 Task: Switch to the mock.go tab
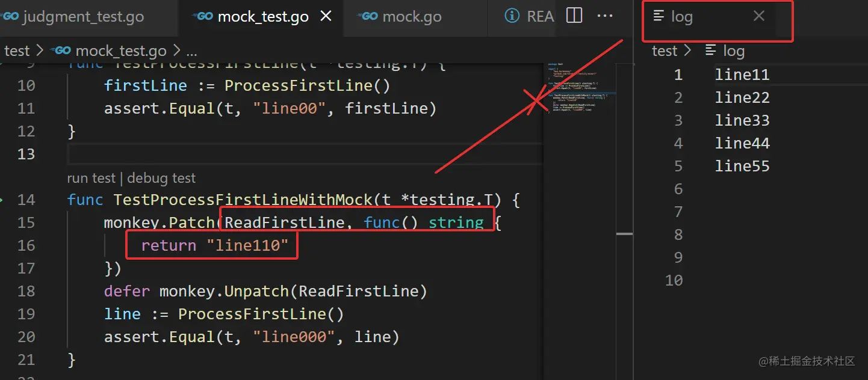[x=412, y=17]
